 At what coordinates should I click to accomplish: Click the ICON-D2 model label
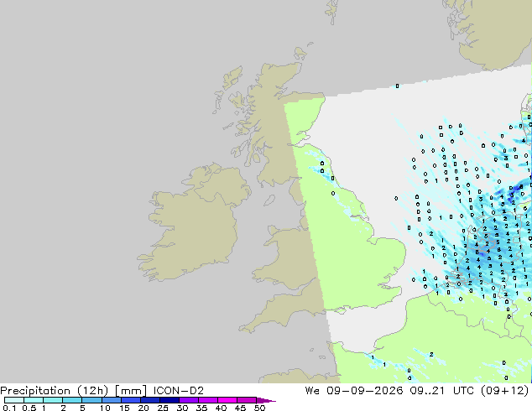point(179,391)
